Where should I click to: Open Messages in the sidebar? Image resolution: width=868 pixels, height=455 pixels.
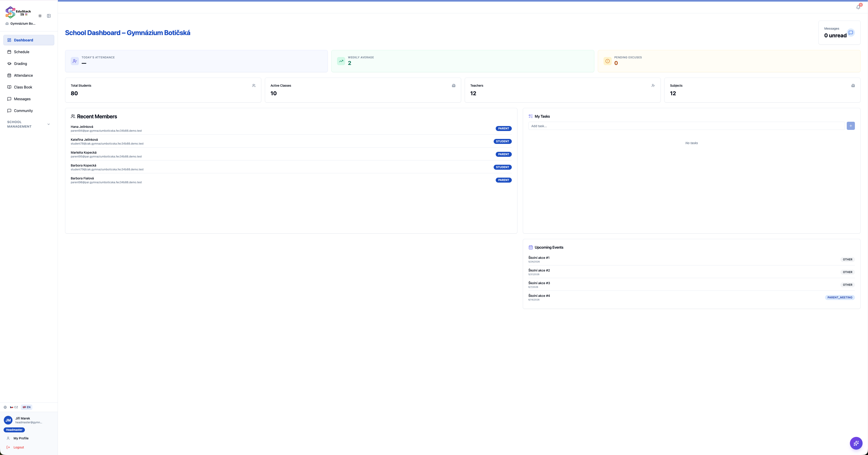point(29,99)
